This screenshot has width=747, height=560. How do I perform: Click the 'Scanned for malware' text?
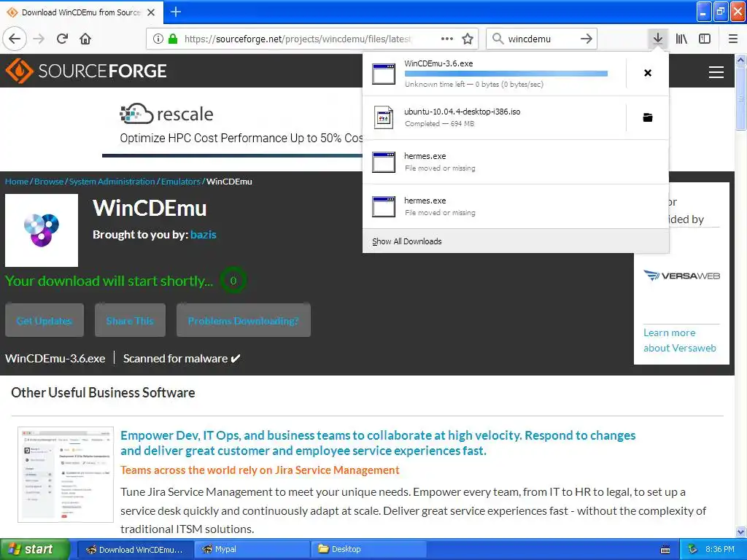(176, 359)
